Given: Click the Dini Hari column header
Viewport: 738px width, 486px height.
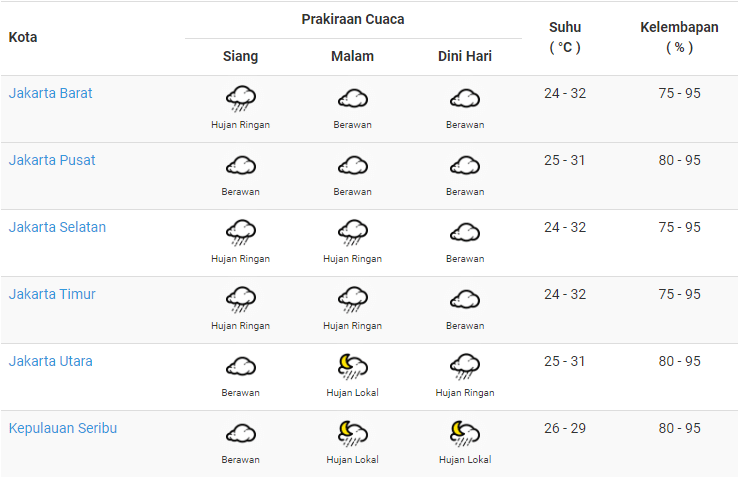Looking at the screenshot, I should click(465, 56).
